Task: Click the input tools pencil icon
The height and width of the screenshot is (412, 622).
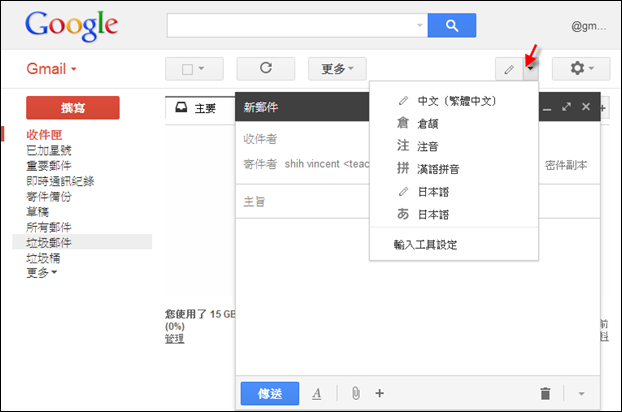Action: 509,69
